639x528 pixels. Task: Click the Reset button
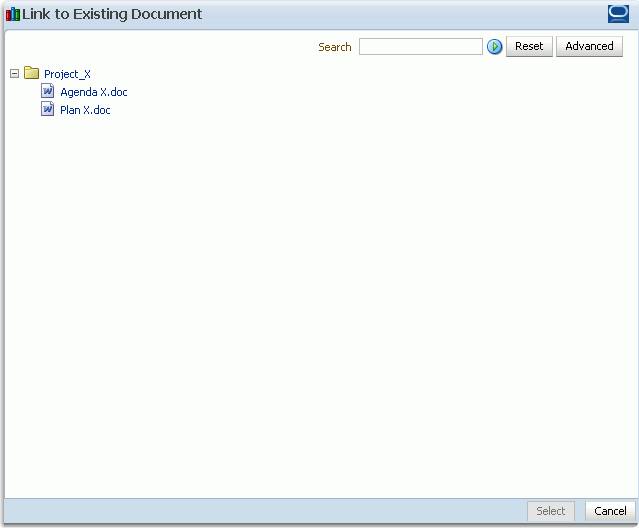tap(529, 46)
